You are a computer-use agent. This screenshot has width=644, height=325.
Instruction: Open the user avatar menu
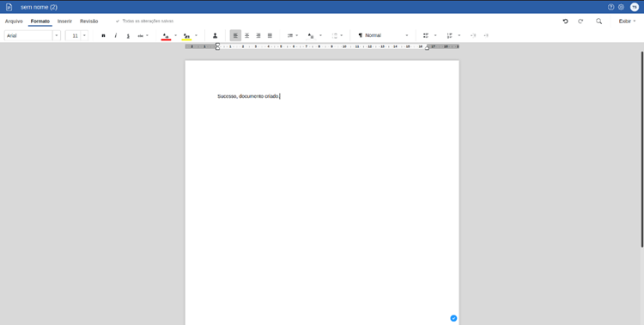(x=635, y=7)
